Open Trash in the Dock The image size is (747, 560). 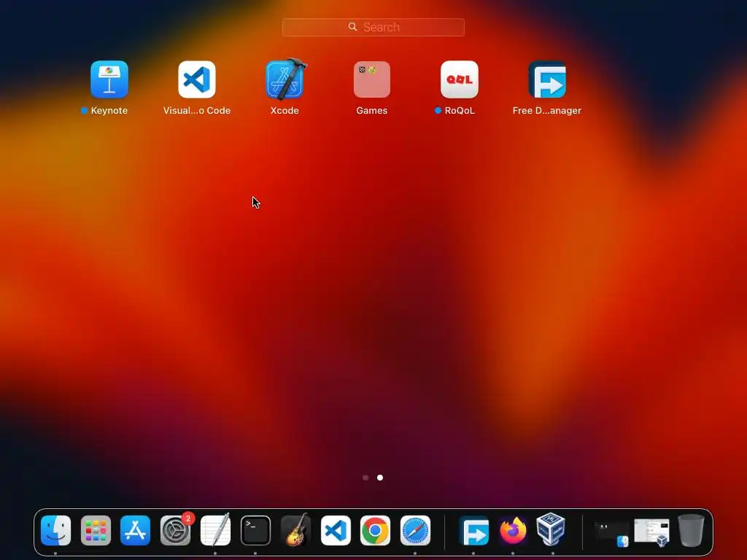click(x=691, y=530)
